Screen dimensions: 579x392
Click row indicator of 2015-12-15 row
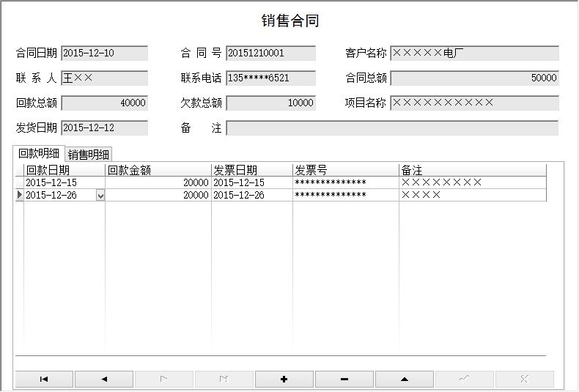coord(20,182)
